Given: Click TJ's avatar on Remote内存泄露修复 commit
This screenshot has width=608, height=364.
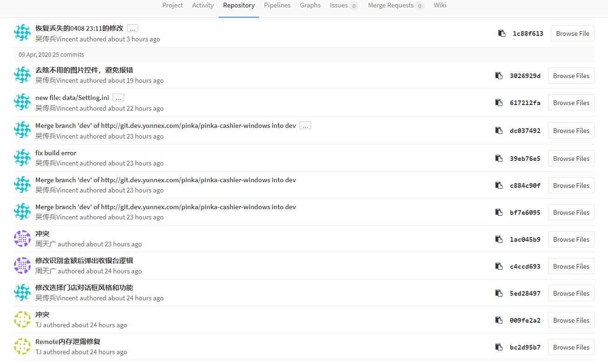Looking at the screenshot, I should (x=22, y=346).
